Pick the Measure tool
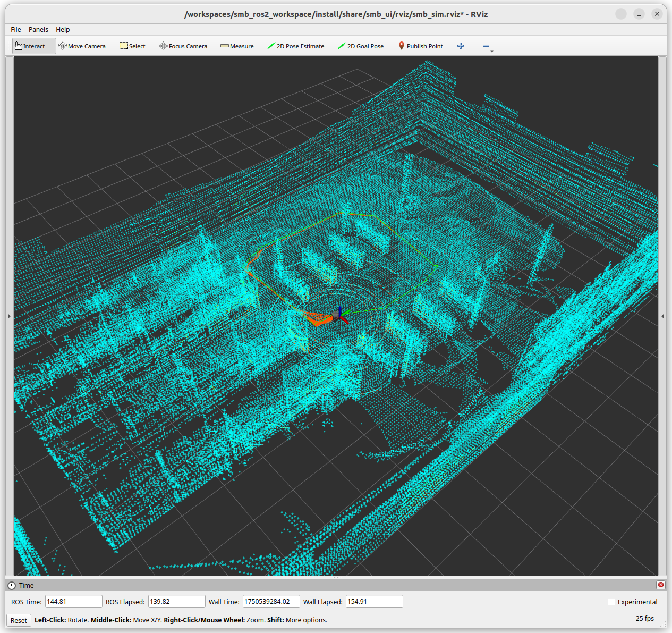The height and width of the screenshot is (633, 672). click(x=237, y=46)
